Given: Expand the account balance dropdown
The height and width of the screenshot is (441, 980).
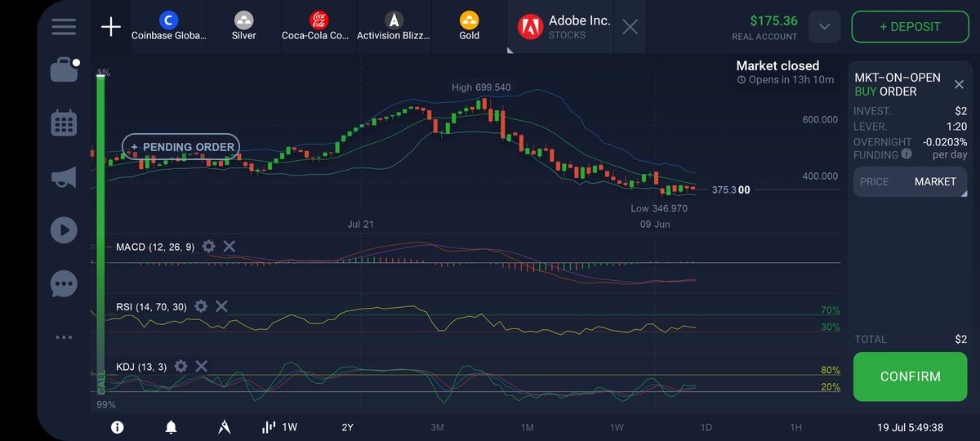Looking at the screenshot, I should 824,27.
